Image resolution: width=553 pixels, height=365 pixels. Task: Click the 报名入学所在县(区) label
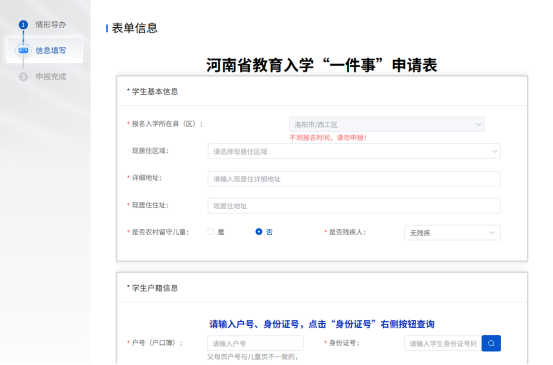[x=167, y=124]
